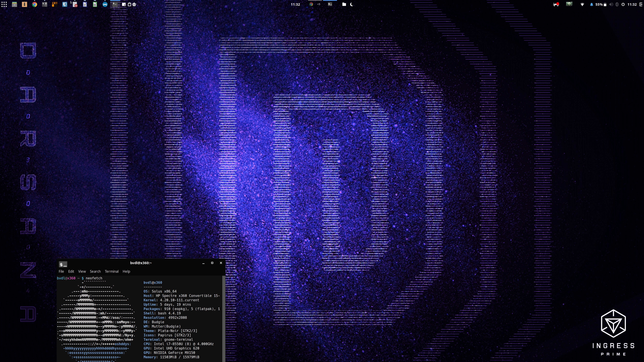Viewport: 644px width, 362px height.
Task: Open the center panel clock showing 11:32
Action: (x=295, y=4)
